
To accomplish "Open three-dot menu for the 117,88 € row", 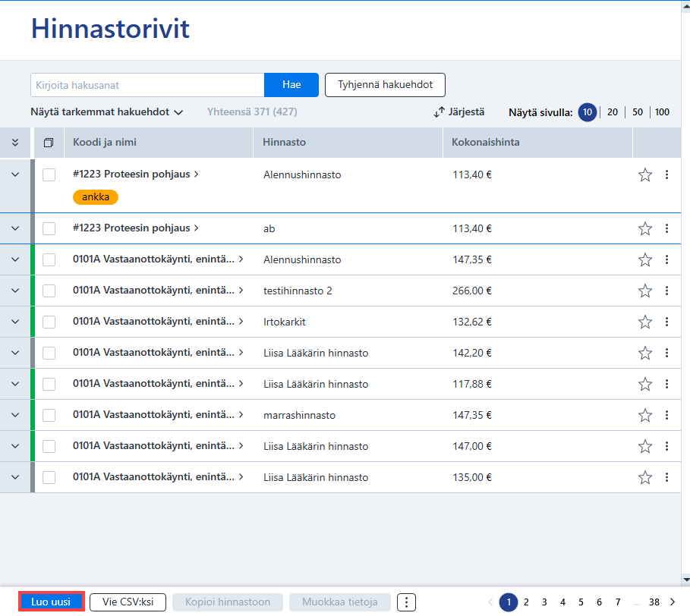I will click(666, 384).
